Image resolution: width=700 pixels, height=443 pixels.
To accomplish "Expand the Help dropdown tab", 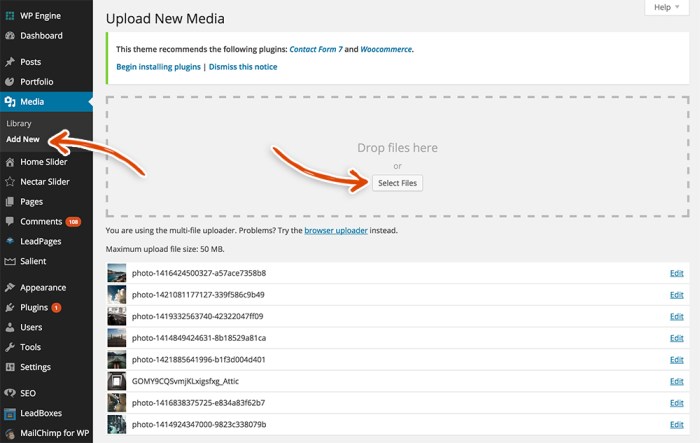I will click(667, 7).
